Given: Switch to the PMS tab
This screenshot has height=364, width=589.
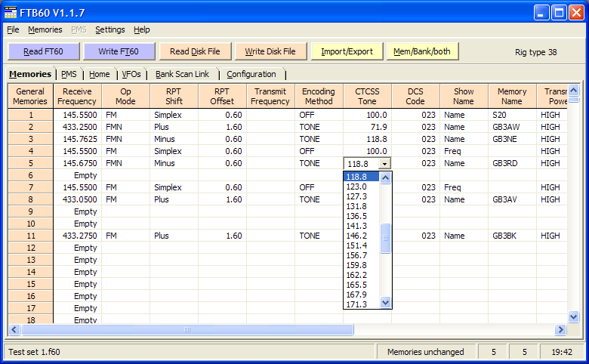Looking at the screenshot, I should pyautogui.click(x=69, y=74).
